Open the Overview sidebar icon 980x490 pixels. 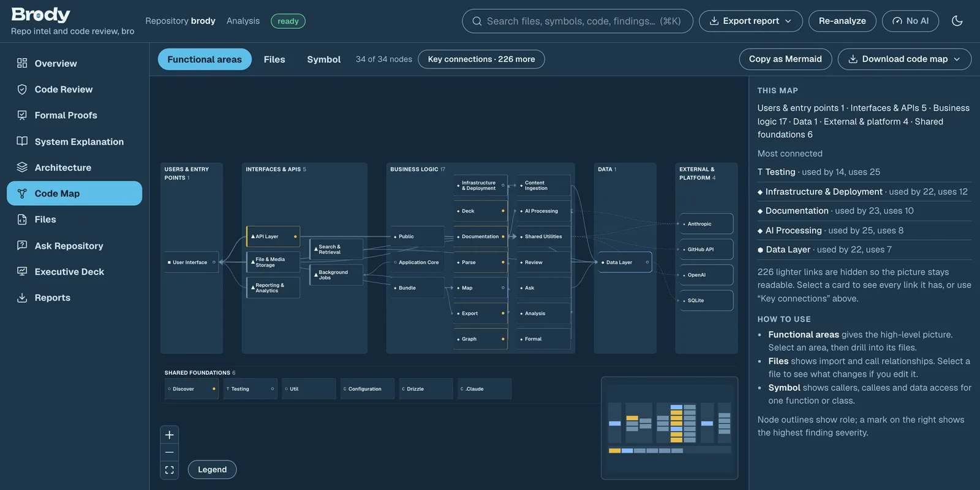[22, 63]
